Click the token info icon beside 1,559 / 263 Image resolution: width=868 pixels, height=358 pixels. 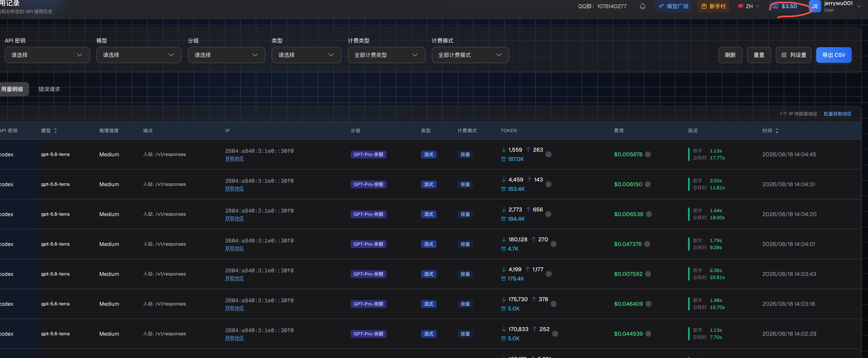pos(548,155)
